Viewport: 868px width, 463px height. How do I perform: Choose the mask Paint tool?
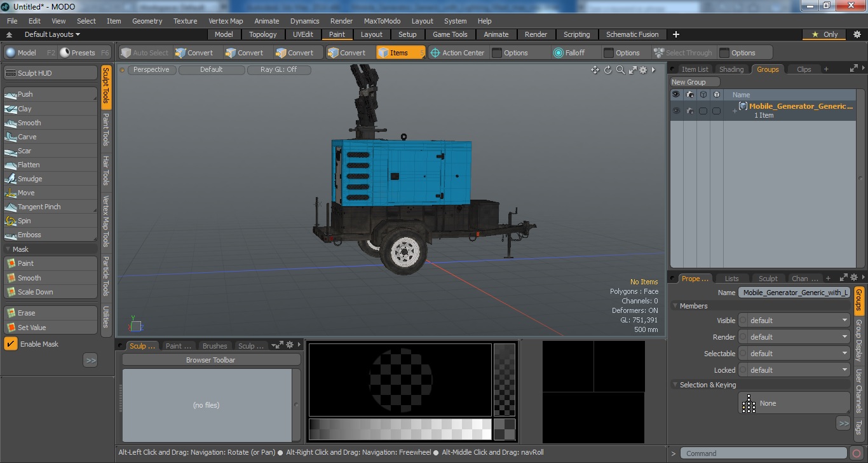click(50, 263)
